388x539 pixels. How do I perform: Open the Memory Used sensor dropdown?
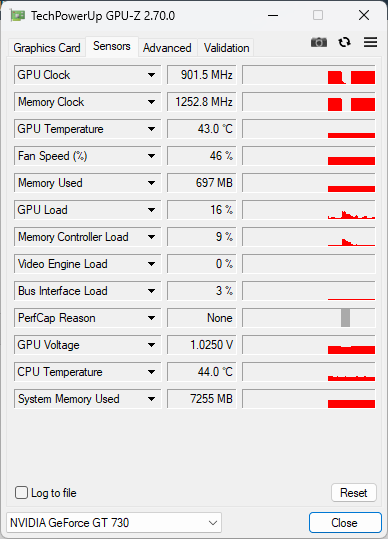coord(152,183)
